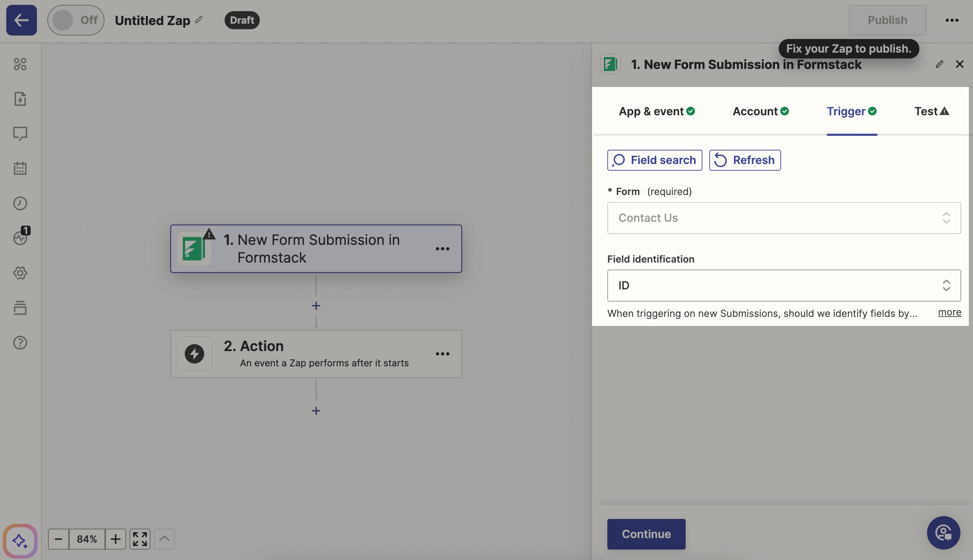Open the Field identification ID dropdown

pos(784,285)
